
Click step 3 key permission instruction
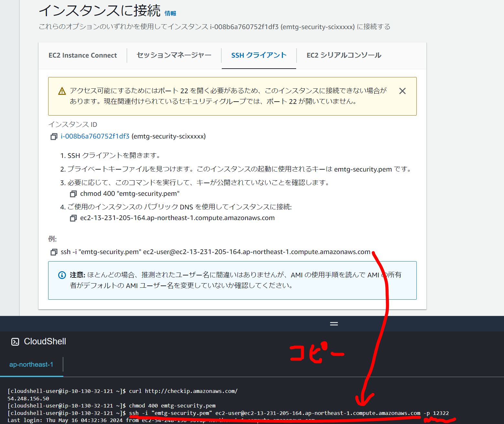(195, 183)
